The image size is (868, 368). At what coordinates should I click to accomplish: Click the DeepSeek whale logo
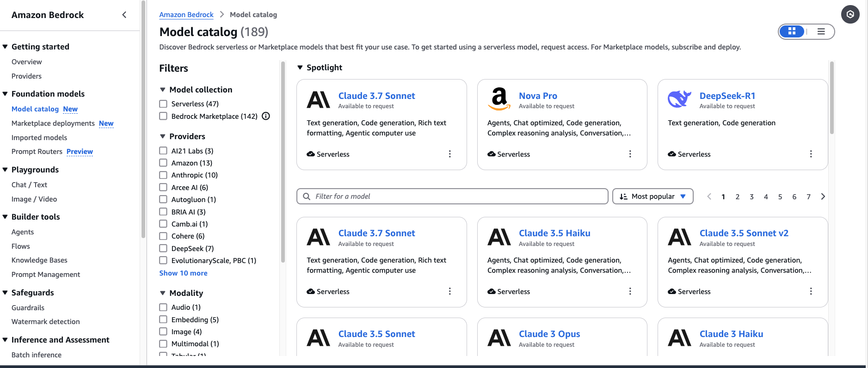[679, 99]
